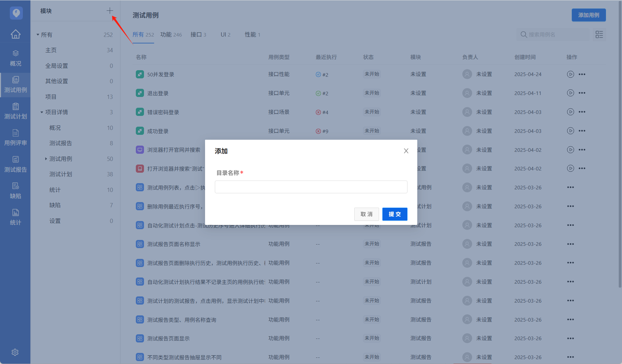Click the 创建时间 column header
This screenshot has height=364, width=622.
[525, 57]
